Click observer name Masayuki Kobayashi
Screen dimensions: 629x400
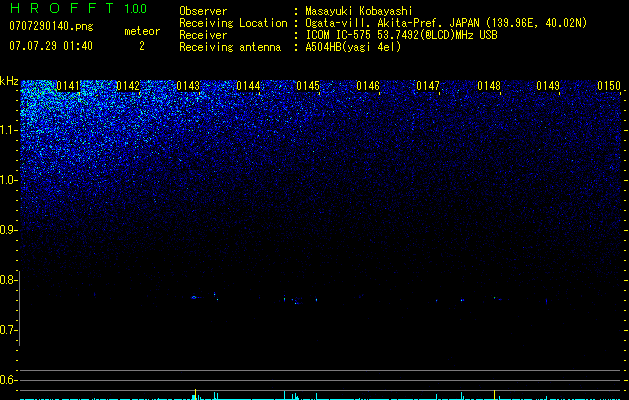click(x=359, y=11)
